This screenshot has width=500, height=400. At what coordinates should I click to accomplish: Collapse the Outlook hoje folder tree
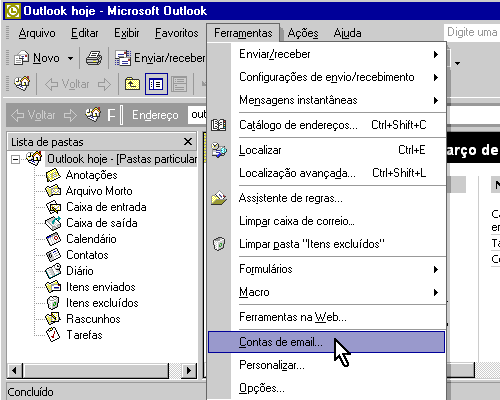(x=15, y=159)
